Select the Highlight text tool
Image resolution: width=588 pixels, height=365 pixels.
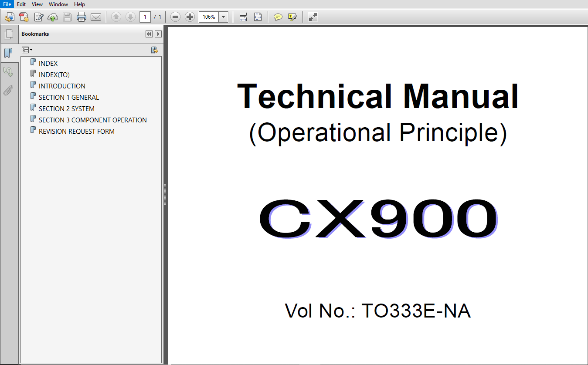[292, 17]
